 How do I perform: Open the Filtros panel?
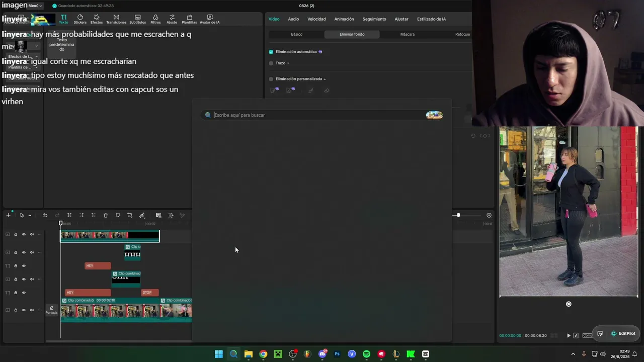point(155,19)
